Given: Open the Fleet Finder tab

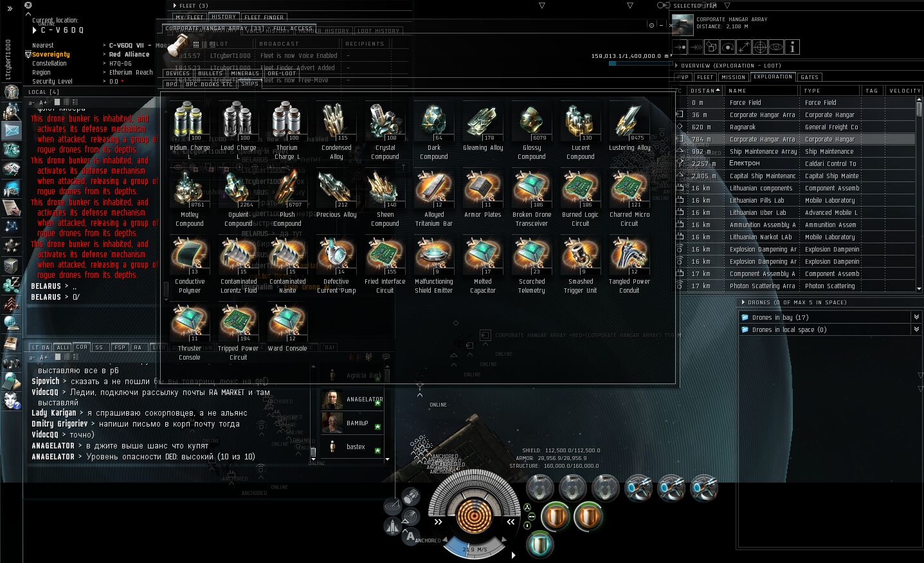Looking at the screenshot, I should pos(265,17).
